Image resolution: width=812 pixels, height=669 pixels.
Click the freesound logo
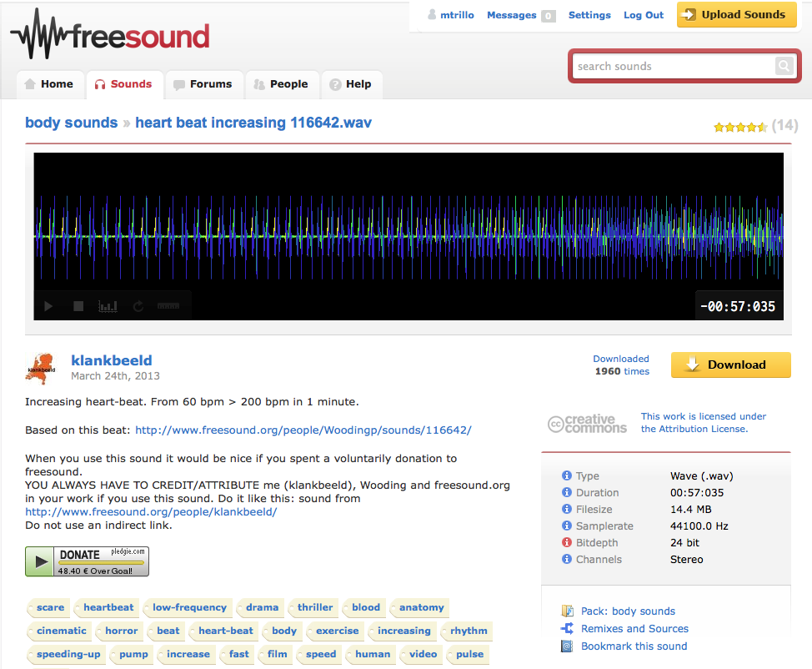pyautogui.click(x=110, y=35)
